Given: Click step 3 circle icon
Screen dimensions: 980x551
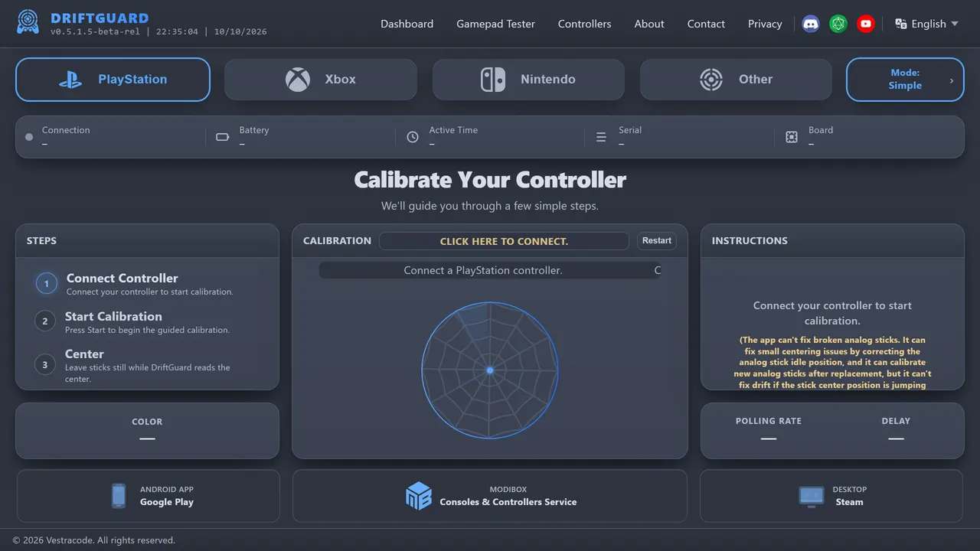Looking at the screenshot, I should coord(45,364).
